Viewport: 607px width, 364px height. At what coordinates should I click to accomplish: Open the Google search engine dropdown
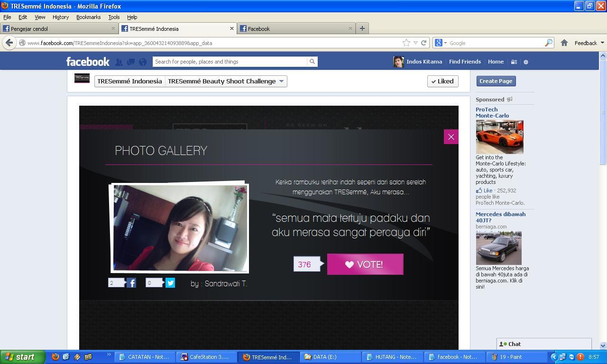click(x=441, y=43)
